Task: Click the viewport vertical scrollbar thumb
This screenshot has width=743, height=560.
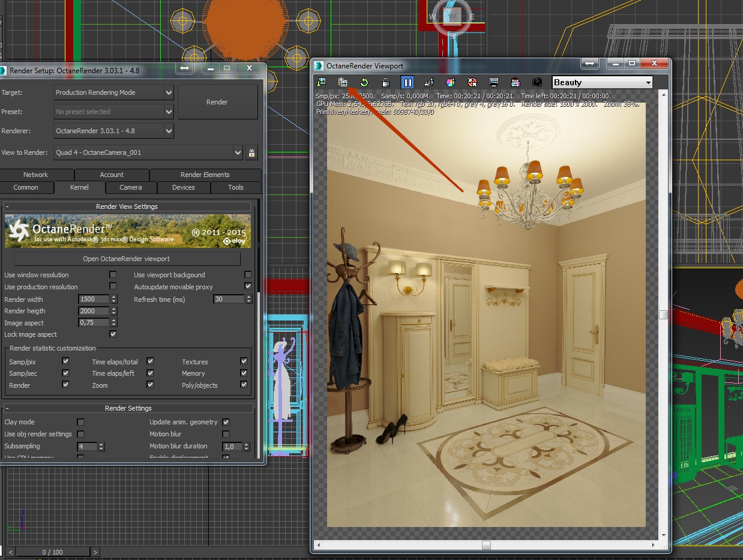Action: pos(663,315)
